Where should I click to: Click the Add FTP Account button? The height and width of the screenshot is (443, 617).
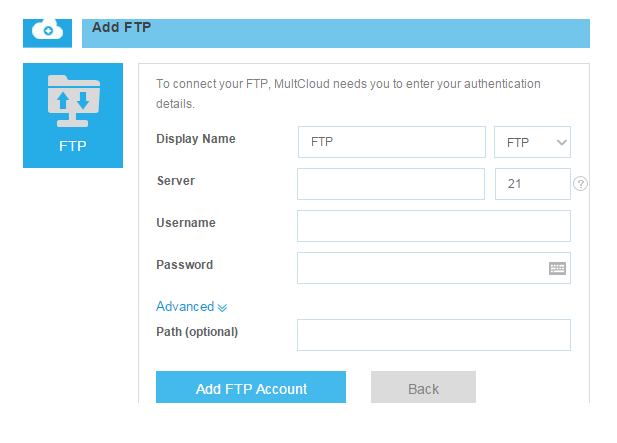click(x=251, y=388)
